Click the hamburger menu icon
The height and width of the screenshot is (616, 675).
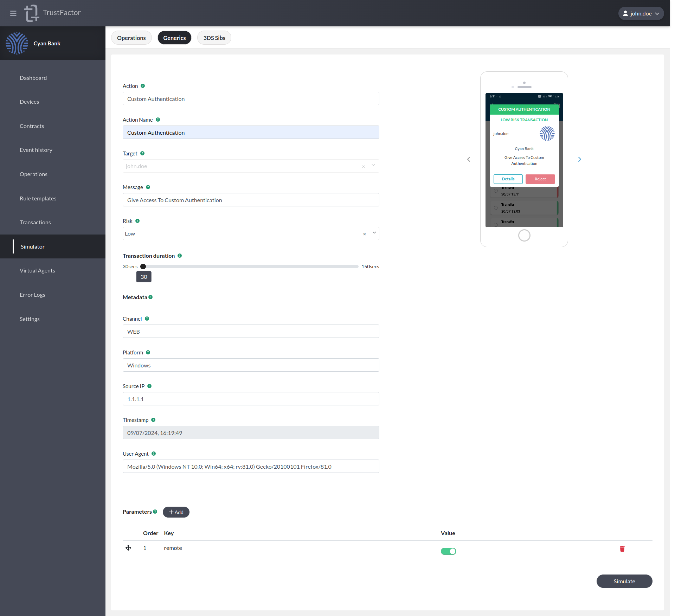(x=13, y=13)
